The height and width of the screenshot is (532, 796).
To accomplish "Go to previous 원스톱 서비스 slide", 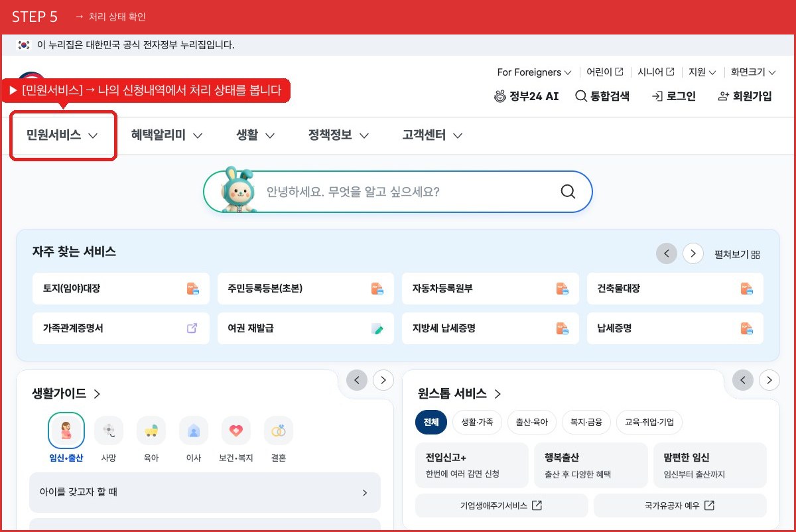I will (743, 380).
